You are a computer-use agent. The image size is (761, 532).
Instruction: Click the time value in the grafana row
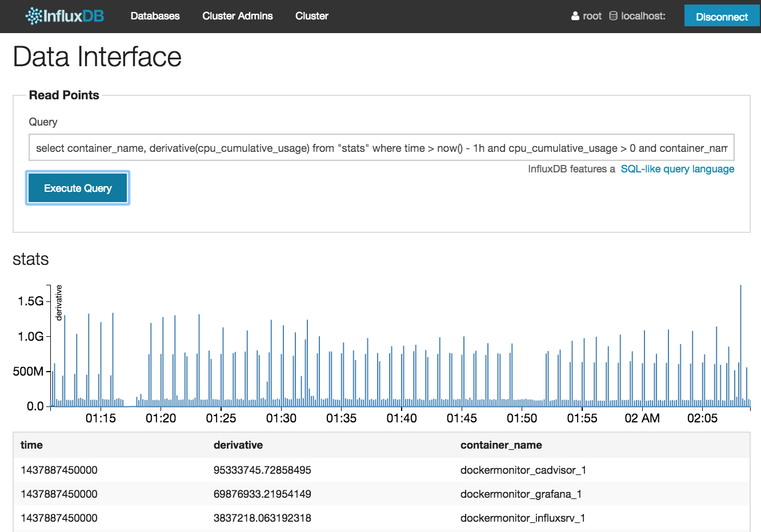(59, 494)
